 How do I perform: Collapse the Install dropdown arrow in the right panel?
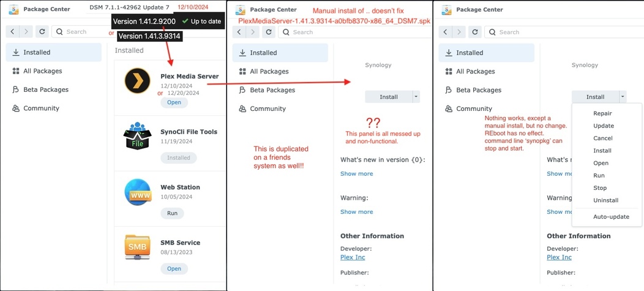[x=623, y=97]
